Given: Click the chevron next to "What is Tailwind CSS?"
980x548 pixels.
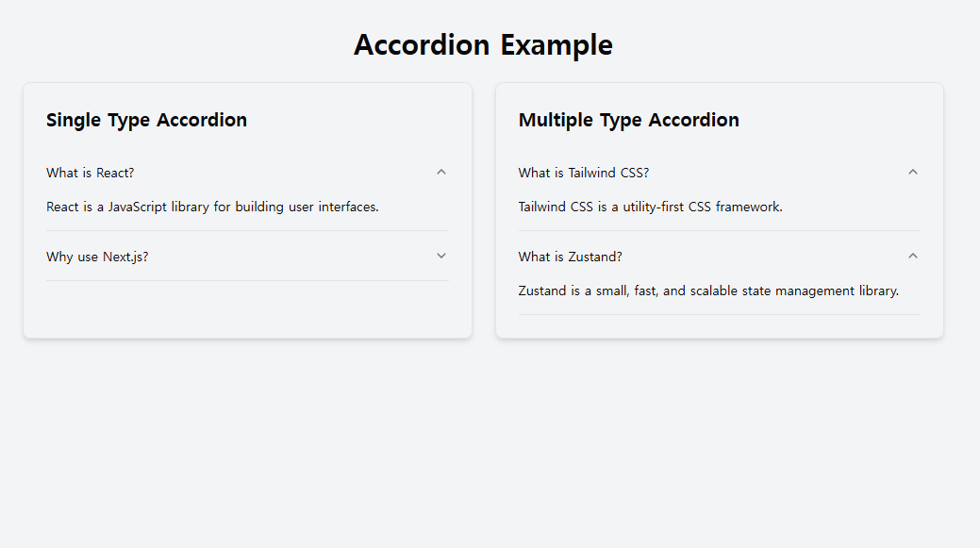Looking at the screenshot, I should pyautogui.click(x=912, y=172).
